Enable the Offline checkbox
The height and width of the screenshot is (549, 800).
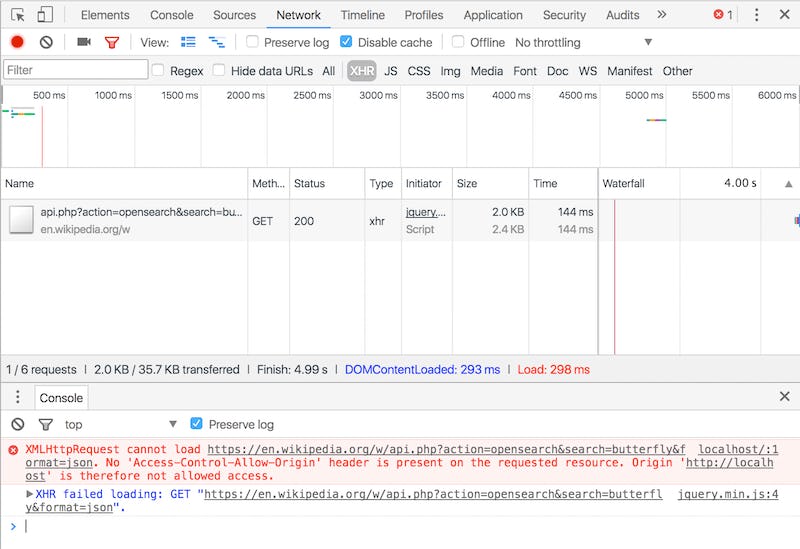(458, 41)
